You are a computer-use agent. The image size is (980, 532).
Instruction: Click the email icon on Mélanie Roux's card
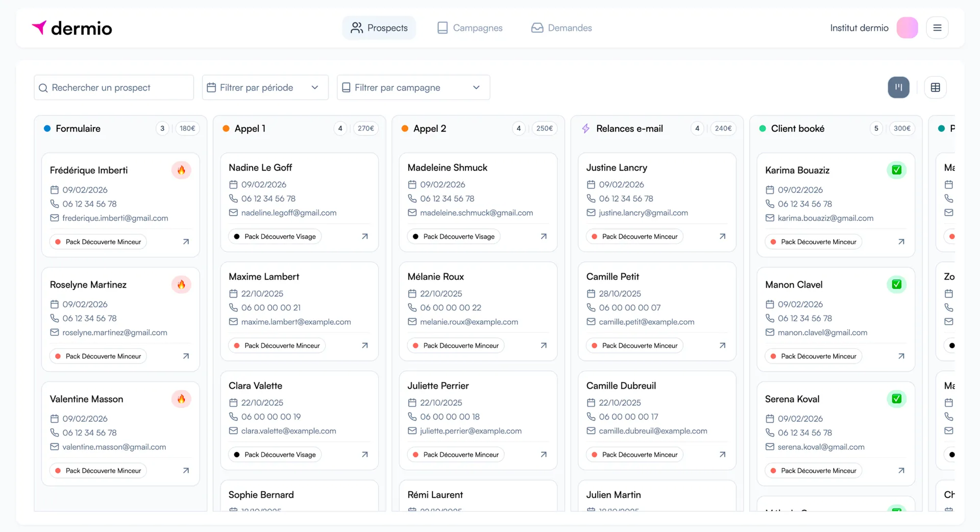[x=412, y=322]
